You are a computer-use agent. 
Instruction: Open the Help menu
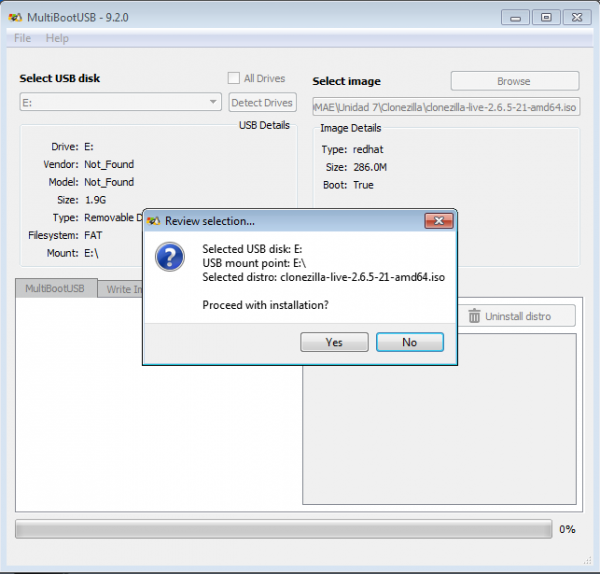click(x=57, y=38)
